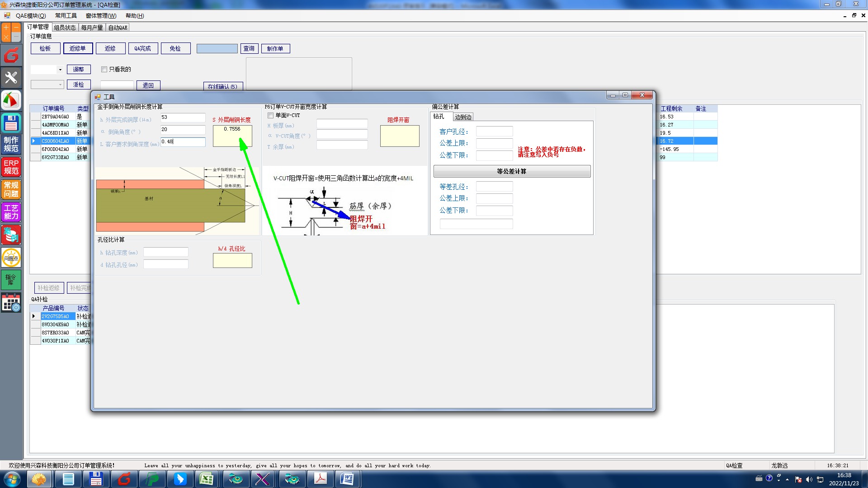Screen dimensions: 868x488
Task: Select order row 4AC6K01XA0
Action: click(x=56, y=133)
